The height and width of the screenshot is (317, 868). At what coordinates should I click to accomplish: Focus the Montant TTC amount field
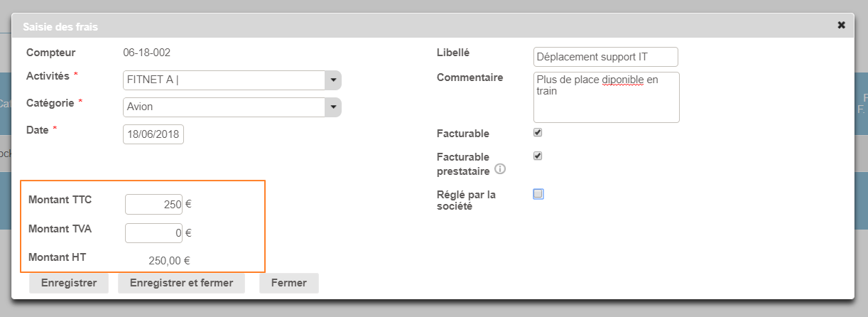pos(153,204)
